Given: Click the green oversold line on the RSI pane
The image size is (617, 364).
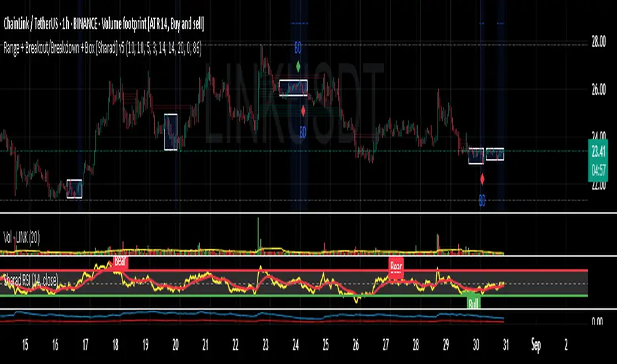Looking at the screenshot, I should pyautogui.click(x=293, y=296).
